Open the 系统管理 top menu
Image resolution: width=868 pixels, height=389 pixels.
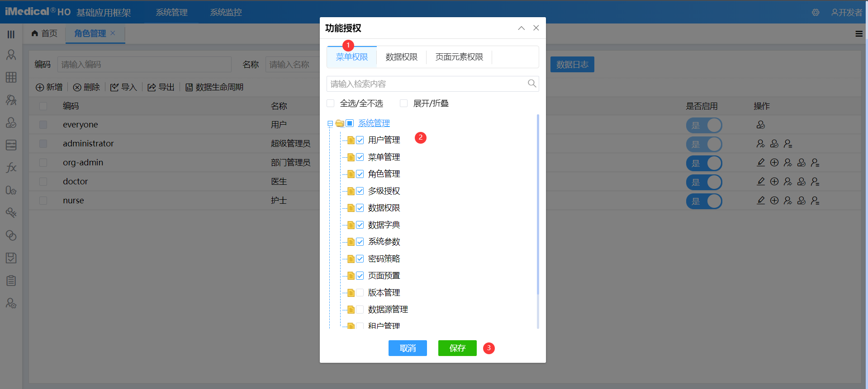tap(171, 13)
